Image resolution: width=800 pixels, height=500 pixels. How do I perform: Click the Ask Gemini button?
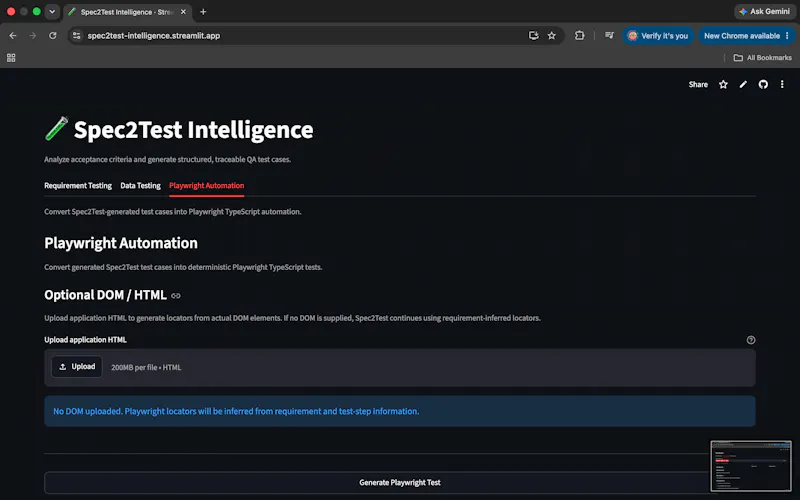click(x=764, y=11)
